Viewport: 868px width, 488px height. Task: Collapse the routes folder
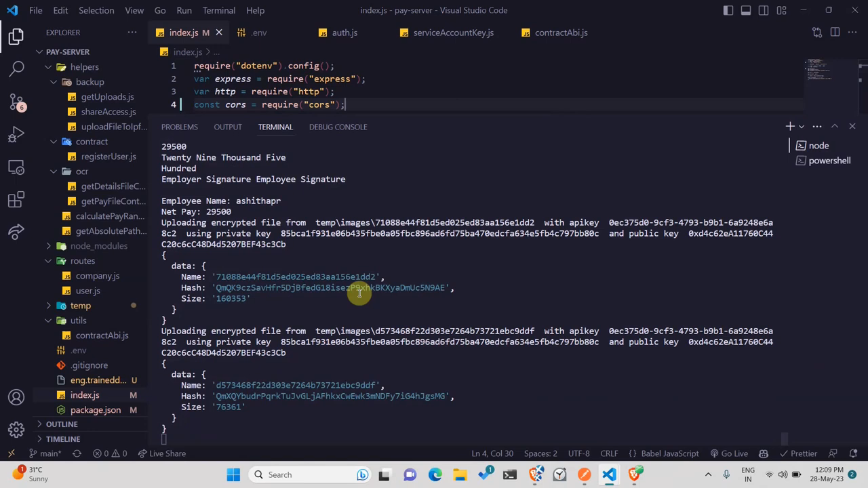(x=91, y=261)
